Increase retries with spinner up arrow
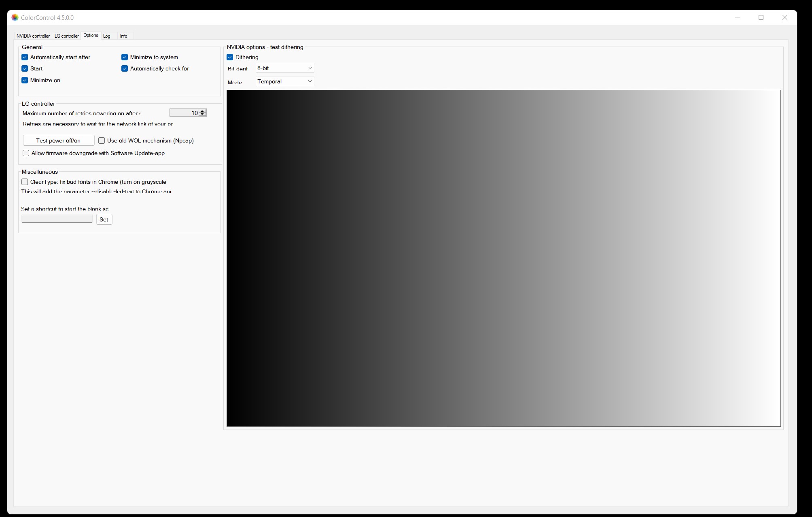 click(203, 111)
